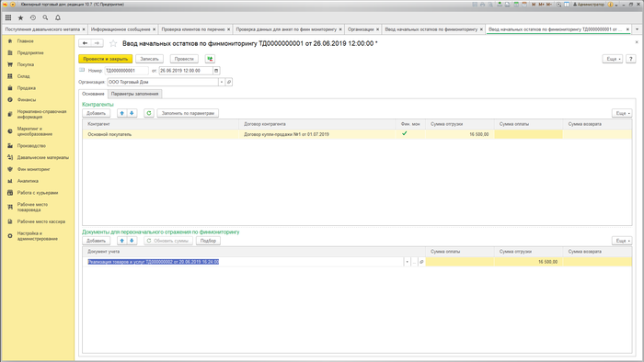Open the Аналитика section in sidebar
Image resolution: width=644 pixels, height=362 pixels.
(28, 181)
